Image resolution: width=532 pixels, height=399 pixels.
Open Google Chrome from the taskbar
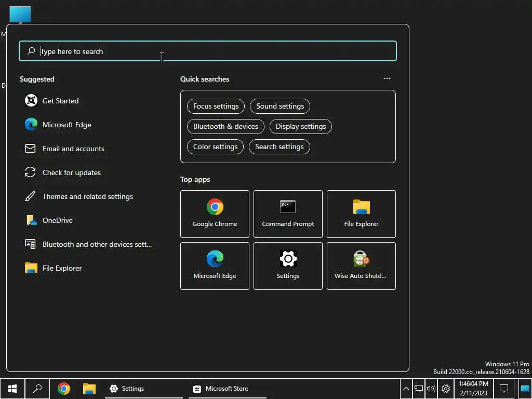coord(64,389)
